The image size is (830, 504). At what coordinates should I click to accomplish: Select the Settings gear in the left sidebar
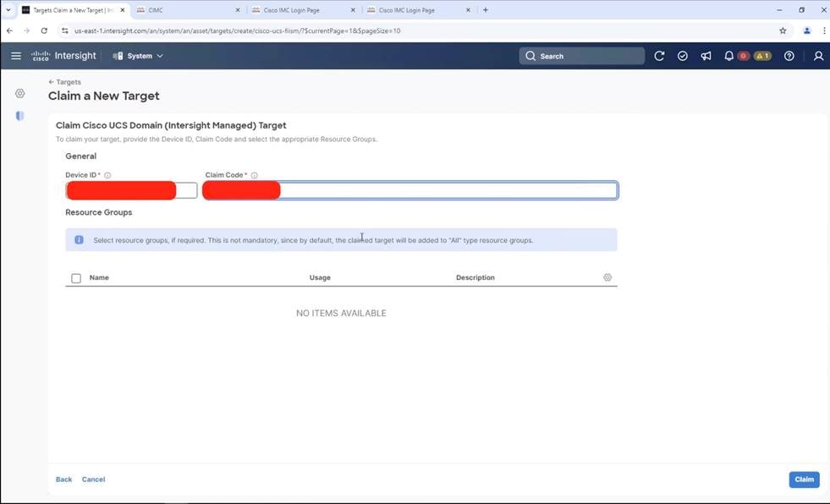click(x=19, y=93)
